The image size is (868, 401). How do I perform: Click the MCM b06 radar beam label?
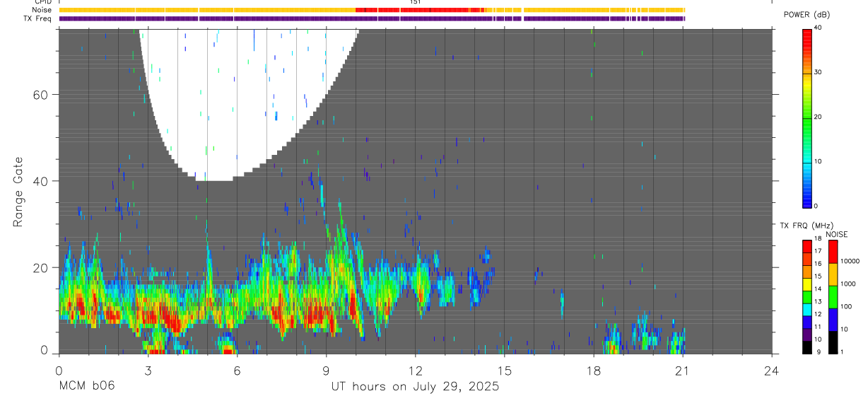[86, 387]
